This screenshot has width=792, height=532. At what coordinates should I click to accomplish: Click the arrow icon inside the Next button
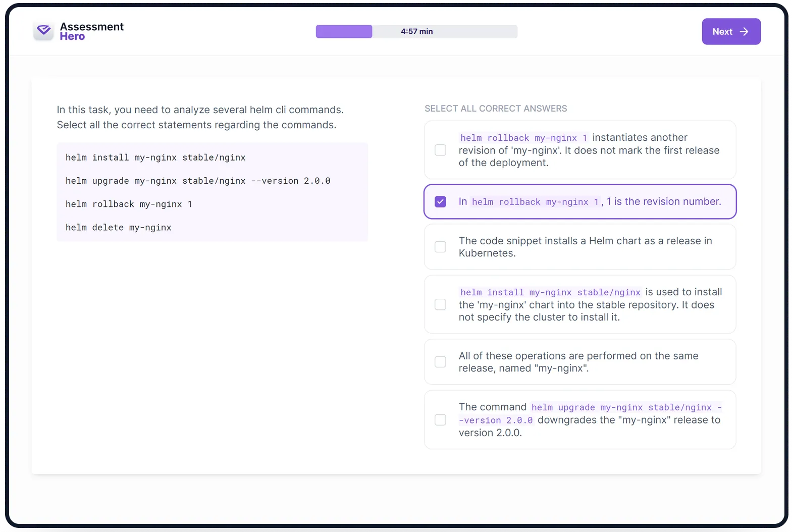click(744, 31)
